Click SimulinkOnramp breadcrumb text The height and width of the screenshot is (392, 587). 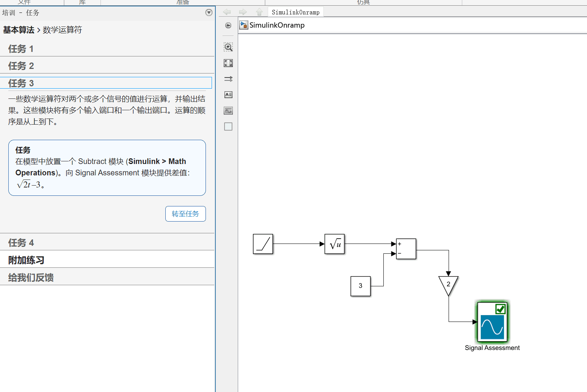coord(277,25)
